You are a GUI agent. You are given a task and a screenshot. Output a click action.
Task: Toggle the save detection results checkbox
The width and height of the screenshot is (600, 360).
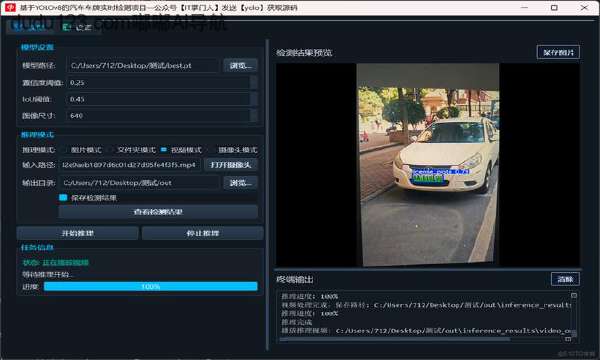[x=63, y=197]
